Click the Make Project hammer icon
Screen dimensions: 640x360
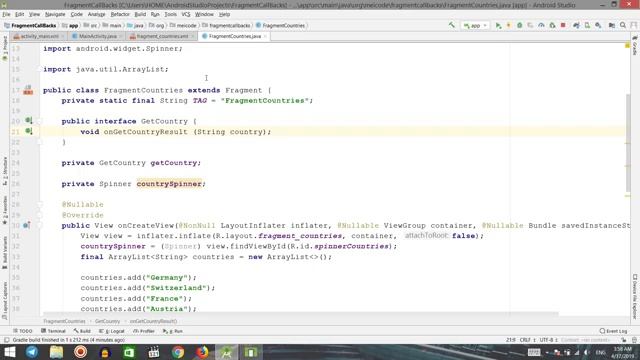[452, 25]
